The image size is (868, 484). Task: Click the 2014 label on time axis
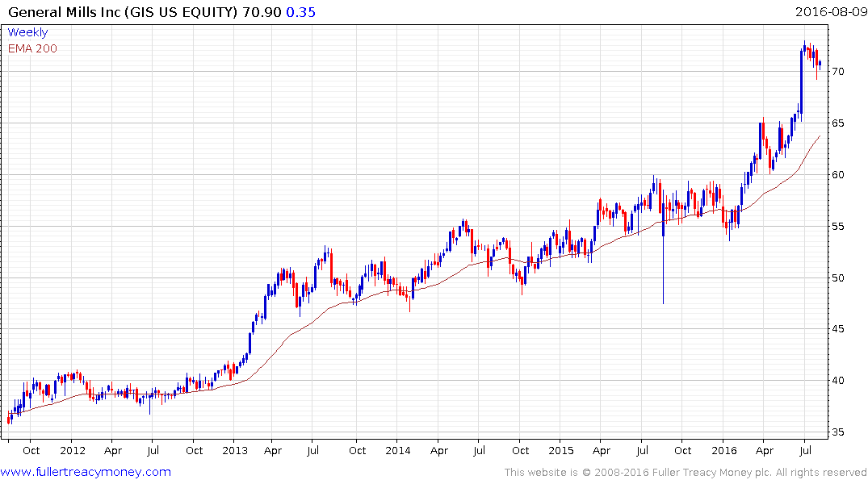click(x=397, y=451)
